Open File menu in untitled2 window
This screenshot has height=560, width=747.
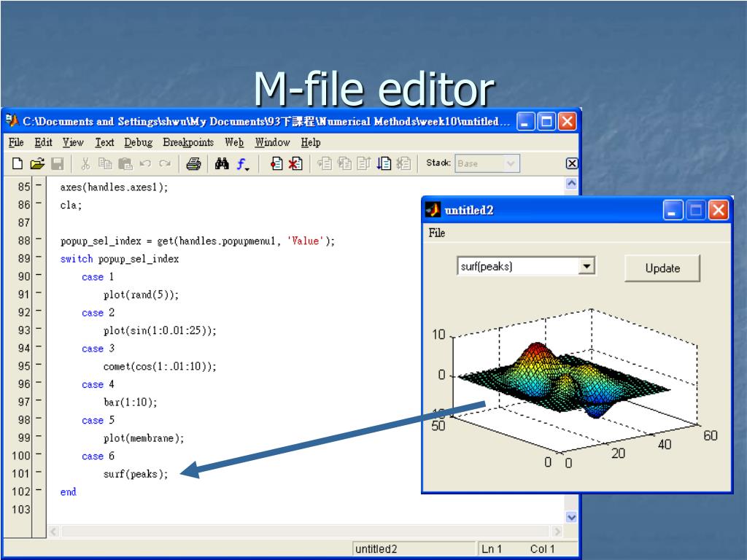437,233
